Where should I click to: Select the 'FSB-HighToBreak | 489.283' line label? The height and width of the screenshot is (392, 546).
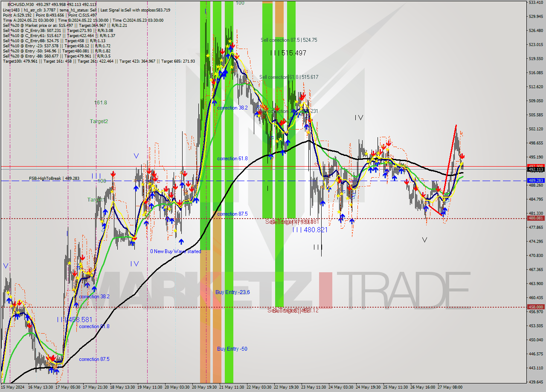click(55, 178)
